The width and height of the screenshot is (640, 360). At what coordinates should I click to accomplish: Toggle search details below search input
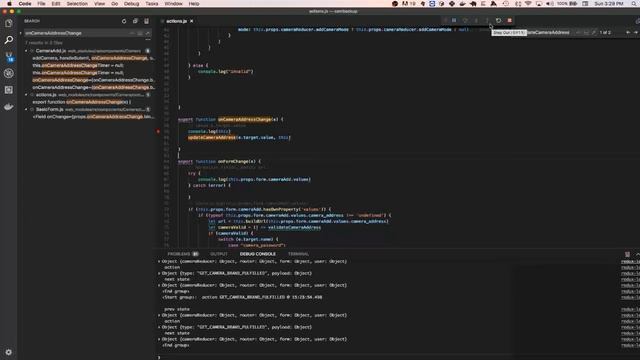(148, 40)
